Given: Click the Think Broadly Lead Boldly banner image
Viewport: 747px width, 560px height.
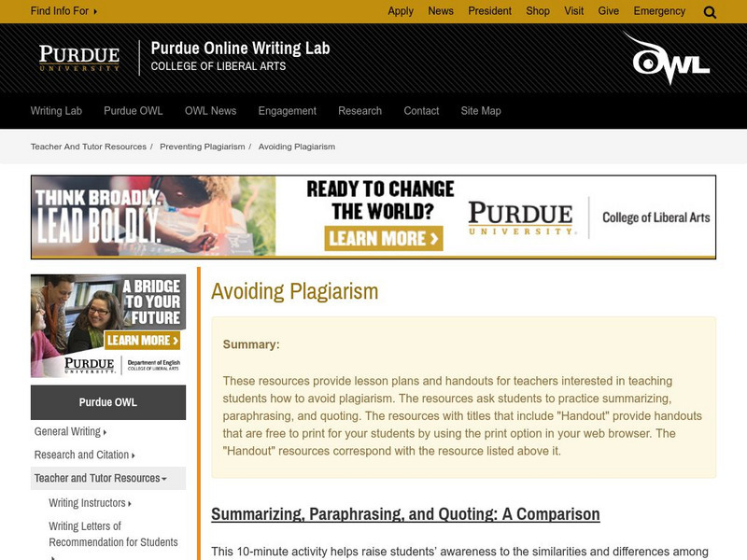Looking at the screenshot, I should 153,217.
